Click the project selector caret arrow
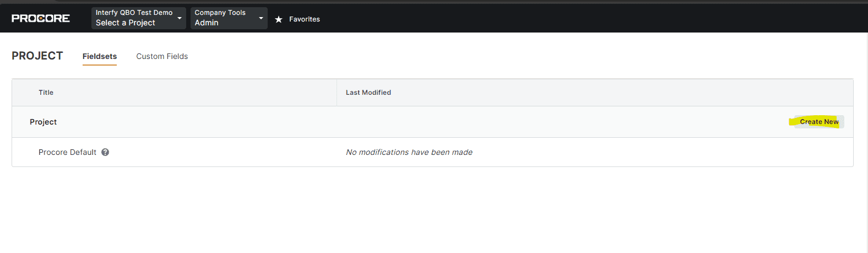 click(x=180, y=18)
